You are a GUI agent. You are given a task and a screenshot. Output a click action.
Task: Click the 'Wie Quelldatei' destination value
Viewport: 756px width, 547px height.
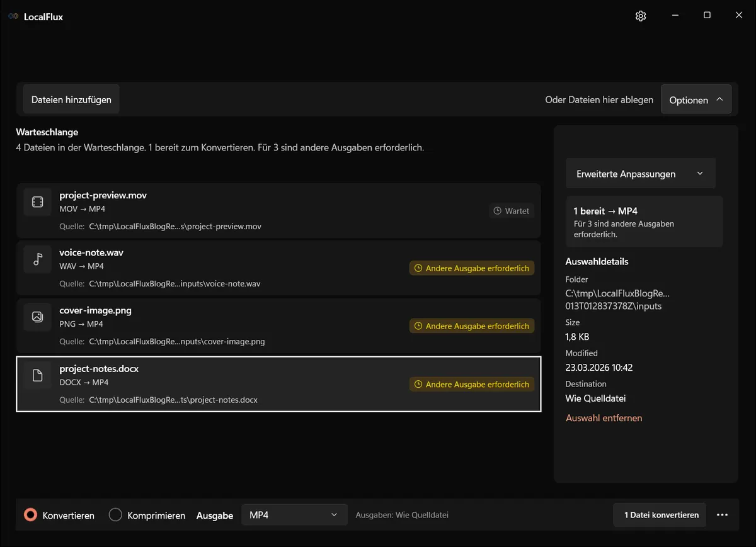coord(595,398)
